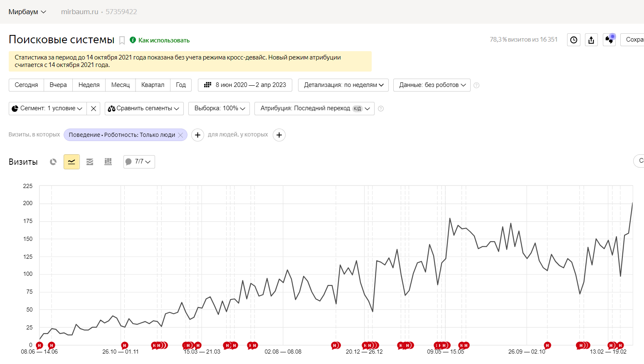Select the pie chart view icon
644x364 pixels.
pyautogui.click(x=53, y=162)
